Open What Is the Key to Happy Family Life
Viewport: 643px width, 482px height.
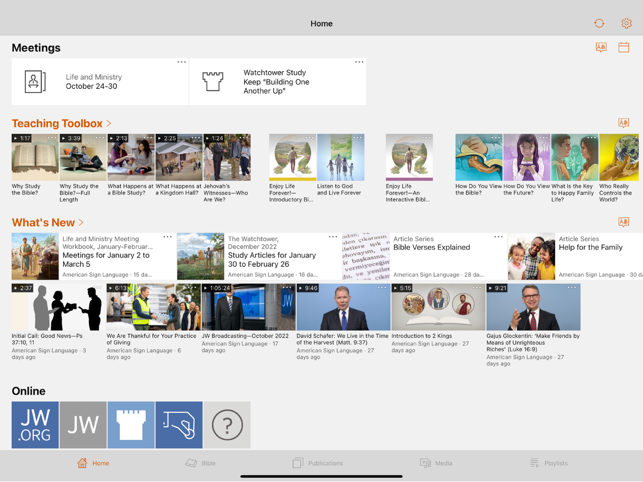575,158
